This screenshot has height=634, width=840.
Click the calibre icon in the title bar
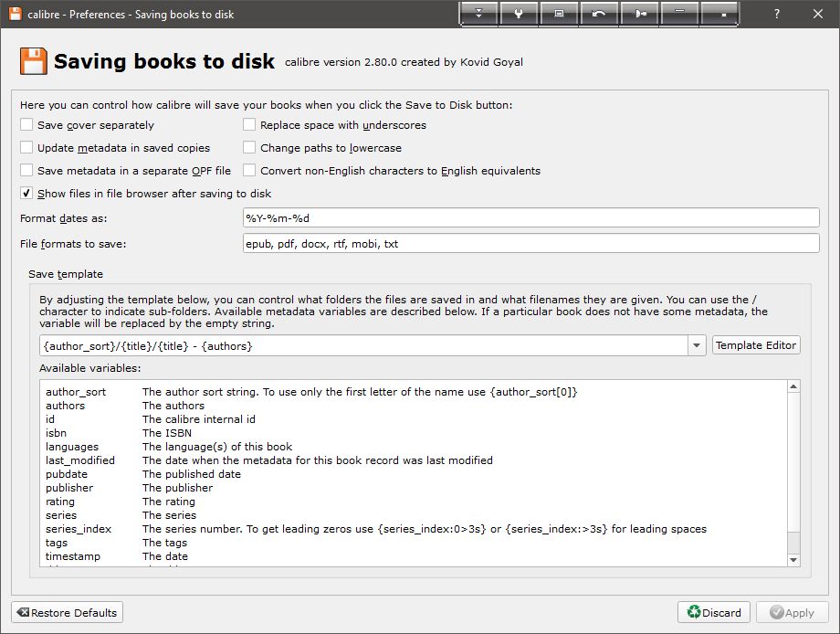[x=15, y=14]
